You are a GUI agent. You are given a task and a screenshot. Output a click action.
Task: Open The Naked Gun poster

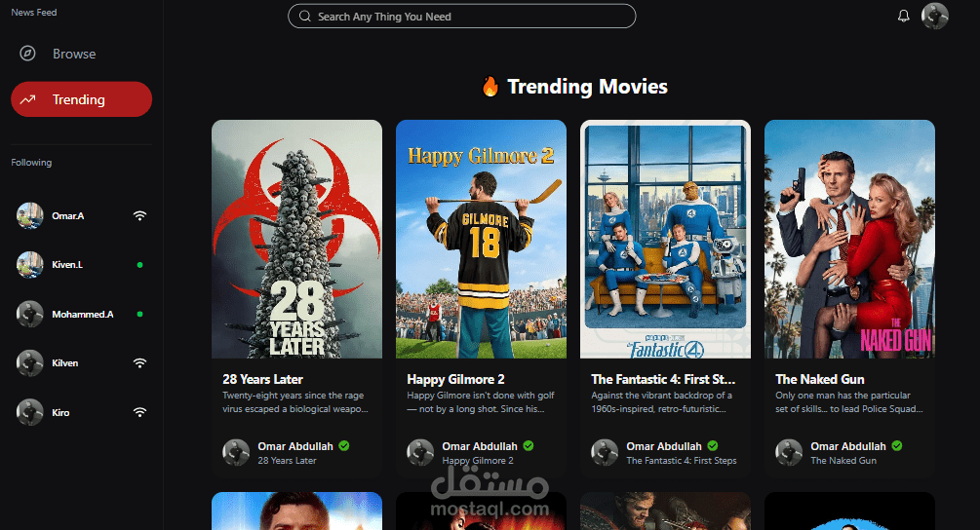(850, 239)
